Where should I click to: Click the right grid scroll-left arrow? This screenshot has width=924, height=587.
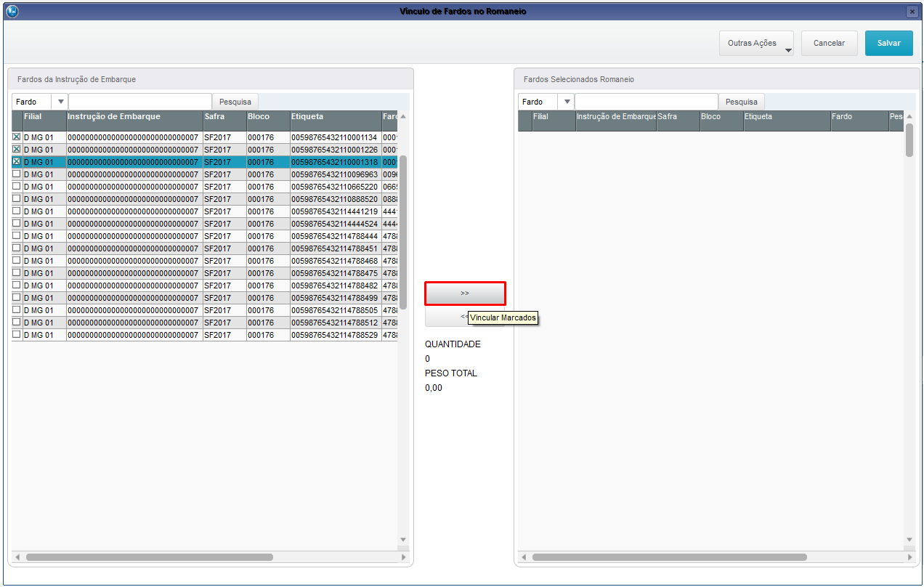pyautogui.click(x=524, y=557)
